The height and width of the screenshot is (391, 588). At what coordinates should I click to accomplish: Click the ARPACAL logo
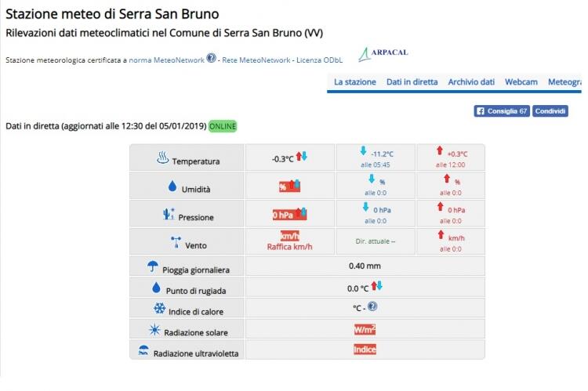pyautogui.click(x=383, y=54)
